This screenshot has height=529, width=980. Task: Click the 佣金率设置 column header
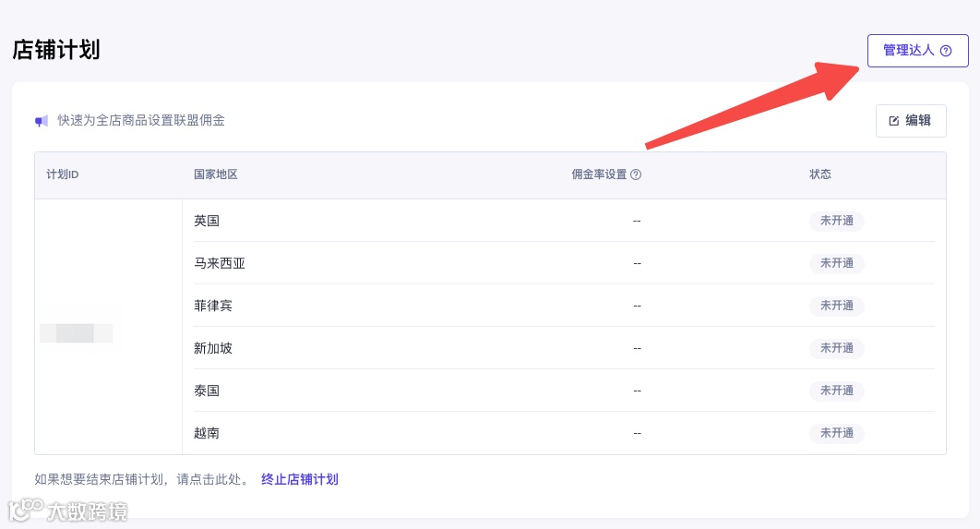600,174
